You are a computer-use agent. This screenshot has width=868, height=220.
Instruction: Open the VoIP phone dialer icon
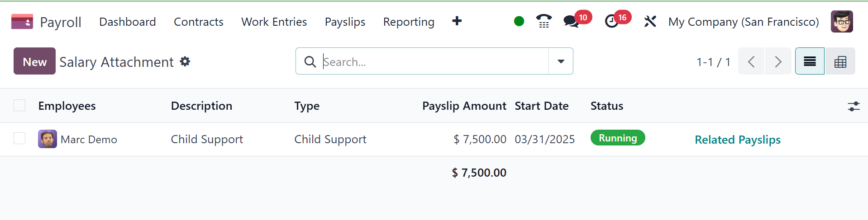tap(544, 21)
